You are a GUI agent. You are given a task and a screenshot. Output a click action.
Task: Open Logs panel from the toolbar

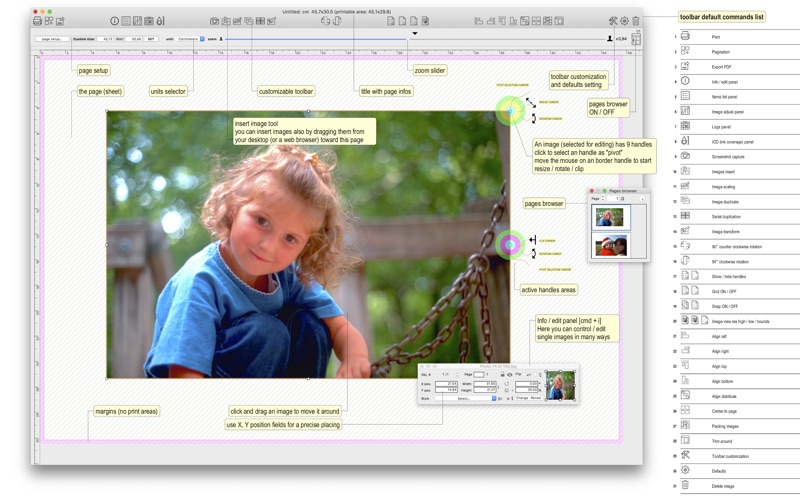148,21
